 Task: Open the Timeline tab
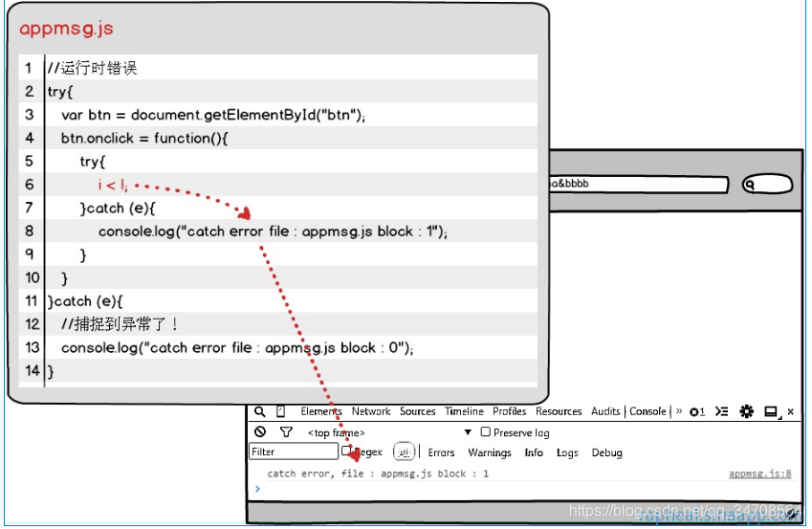464,411
